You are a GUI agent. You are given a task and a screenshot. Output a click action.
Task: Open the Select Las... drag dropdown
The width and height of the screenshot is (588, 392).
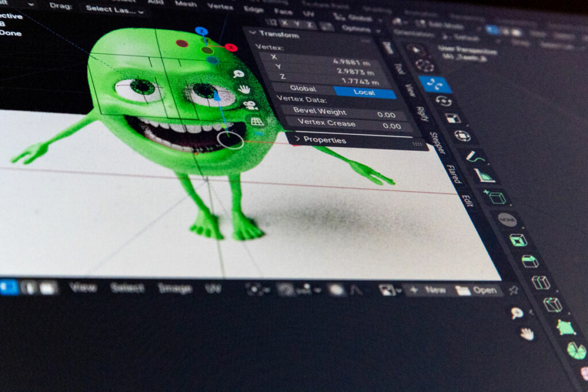114,9
